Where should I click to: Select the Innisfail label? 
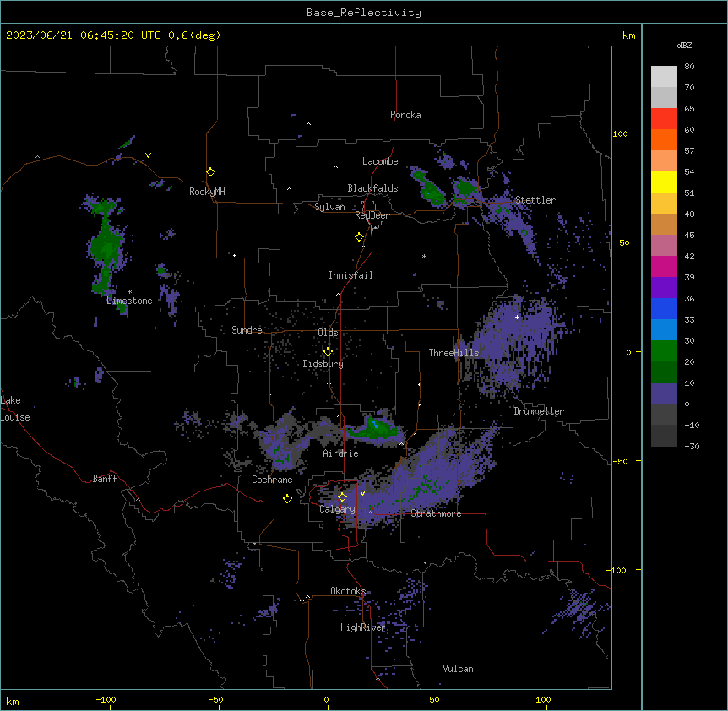[350, 275]
